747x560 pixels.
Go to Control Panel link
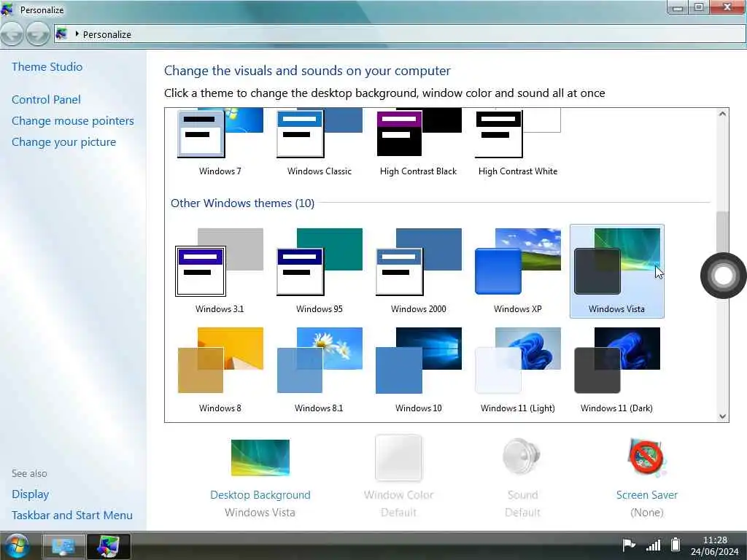(x=46, y=99)
